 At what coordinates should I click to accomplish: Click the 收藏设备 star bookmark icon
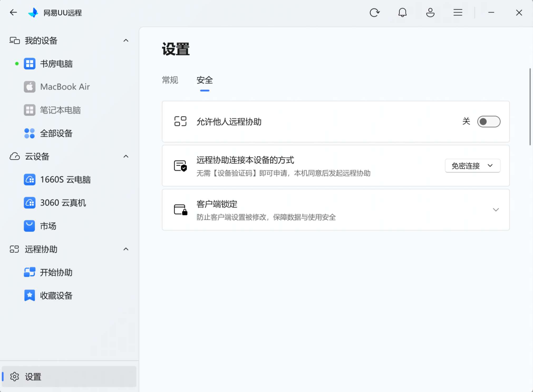[x=30, y=295]
